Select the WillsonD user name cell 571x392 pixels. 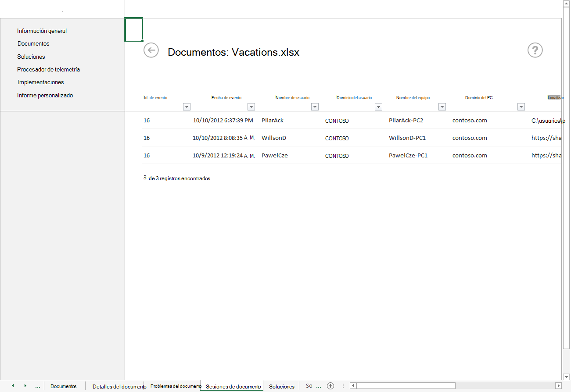(x=274, y=138)
